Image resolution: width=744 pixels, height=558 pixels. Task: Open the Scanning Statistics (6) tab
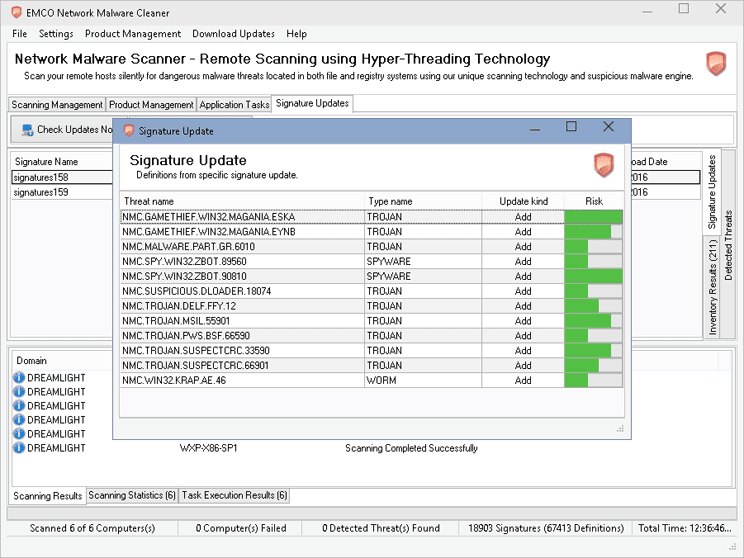point(132,495)
